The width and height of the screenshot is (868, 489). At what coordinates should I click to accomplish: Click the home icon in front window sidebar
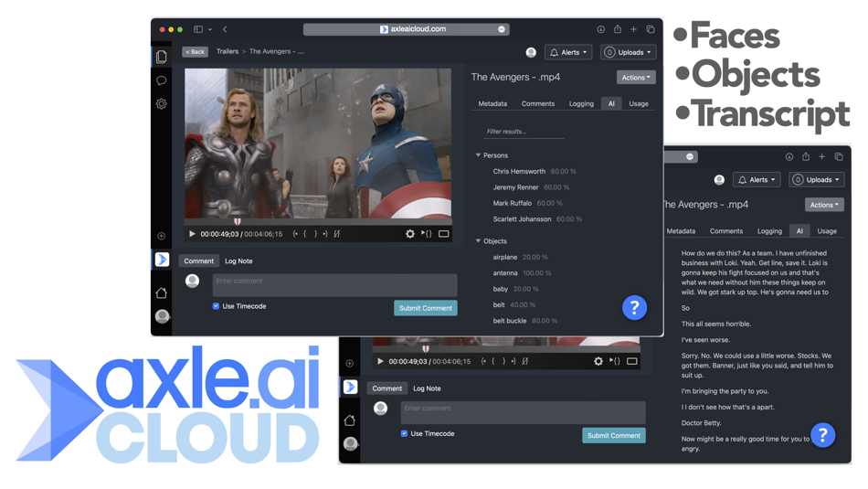[162, 293]
